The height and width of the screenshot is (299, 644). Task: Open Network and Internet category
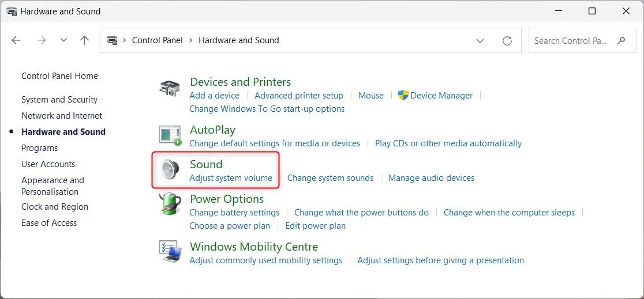[62, 116]
